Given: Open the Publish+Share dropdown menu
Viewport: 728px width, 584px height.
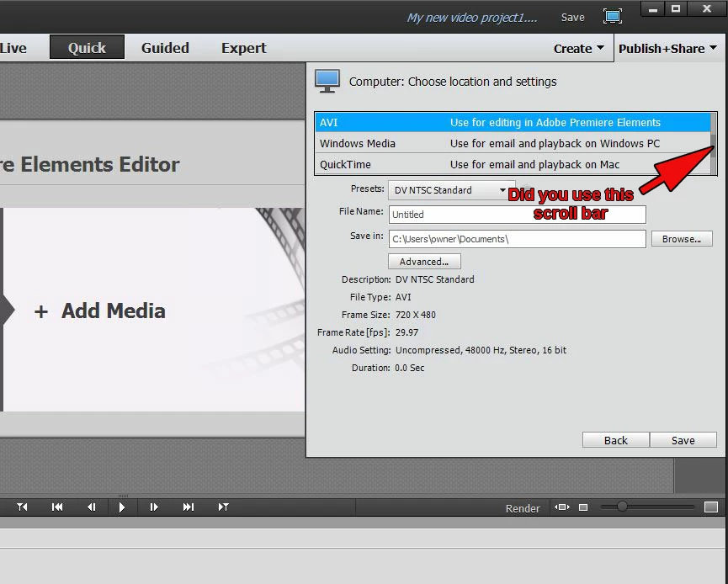Looking at the screenshot, I should 667,48.
